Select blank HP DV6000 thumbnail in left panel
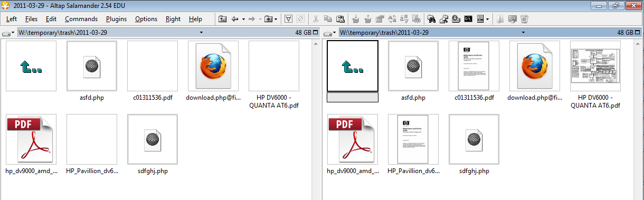 [x=274, y=66]
